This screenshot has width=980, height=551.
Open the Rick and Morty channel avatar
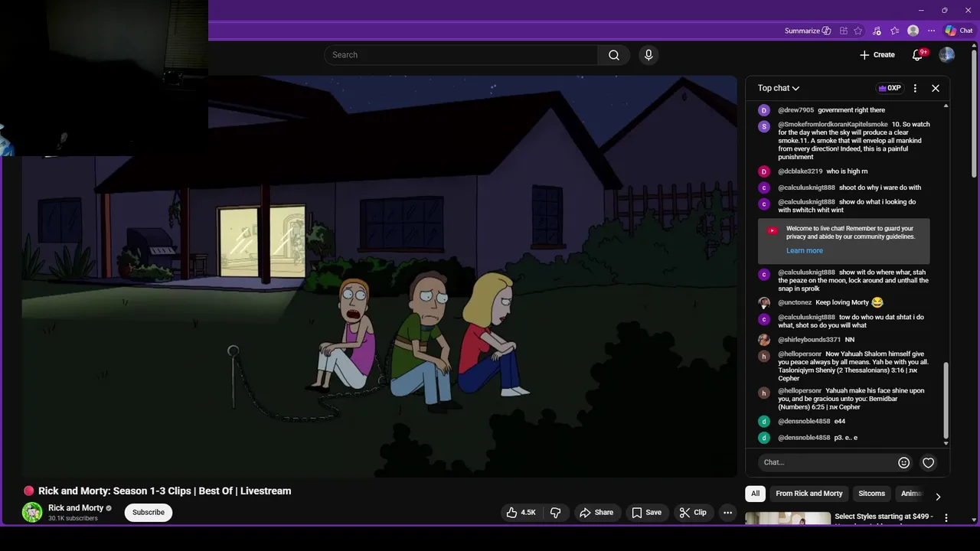(x=32, y=513)
